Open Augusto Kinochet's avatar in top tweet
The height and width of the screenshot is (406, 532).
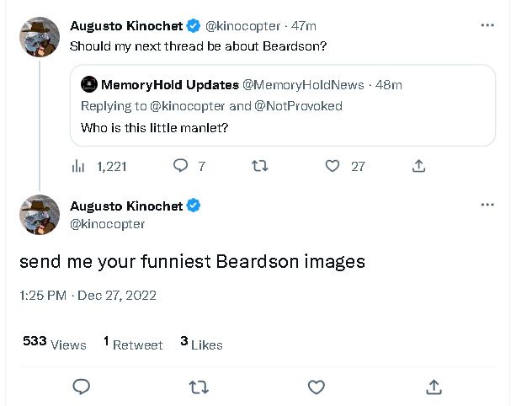point(40,37)
